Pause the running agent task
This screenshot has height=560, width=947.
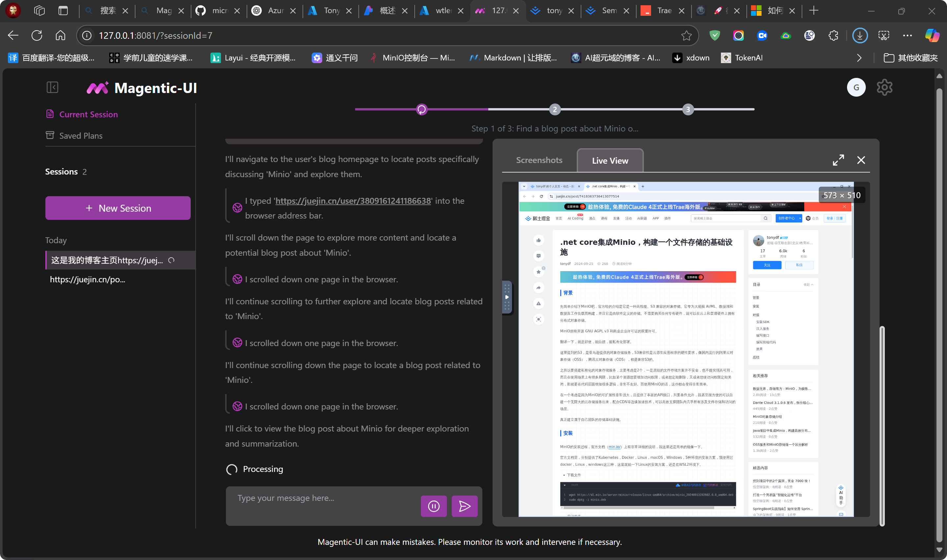(434, 506)
